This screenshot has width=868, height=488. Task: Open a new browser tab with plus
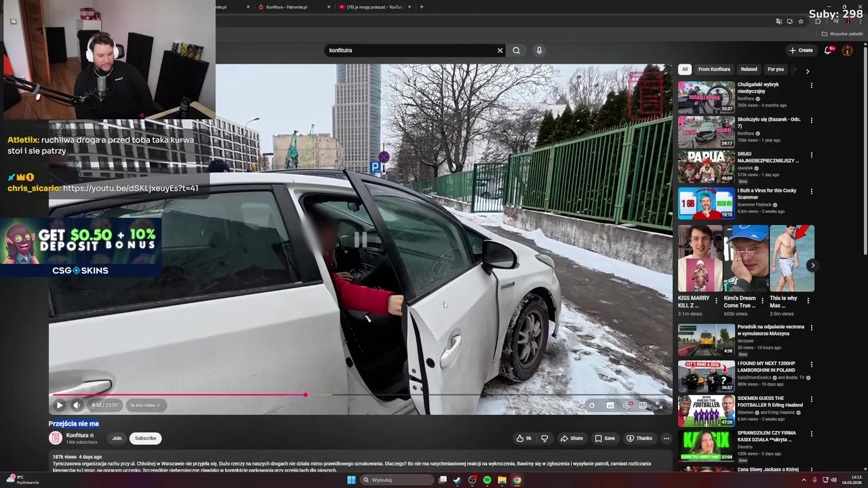(422, 7)
